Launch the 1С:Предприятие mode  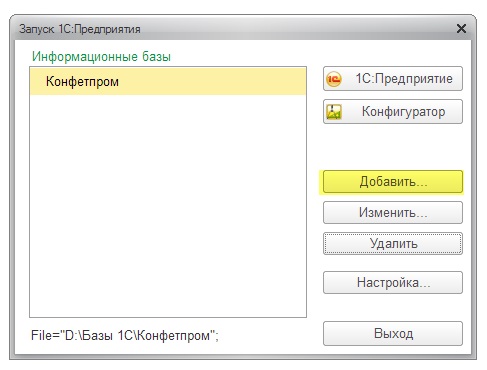[393, 79]
